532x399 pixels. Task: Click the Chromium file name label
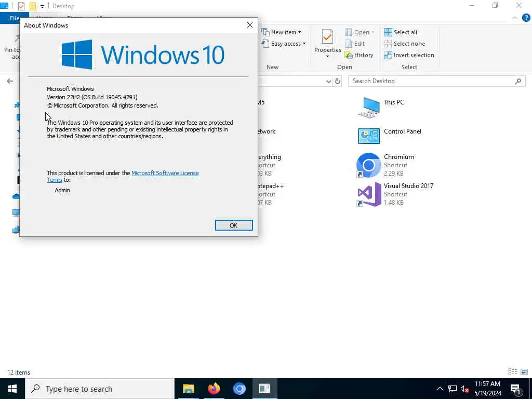398,157
